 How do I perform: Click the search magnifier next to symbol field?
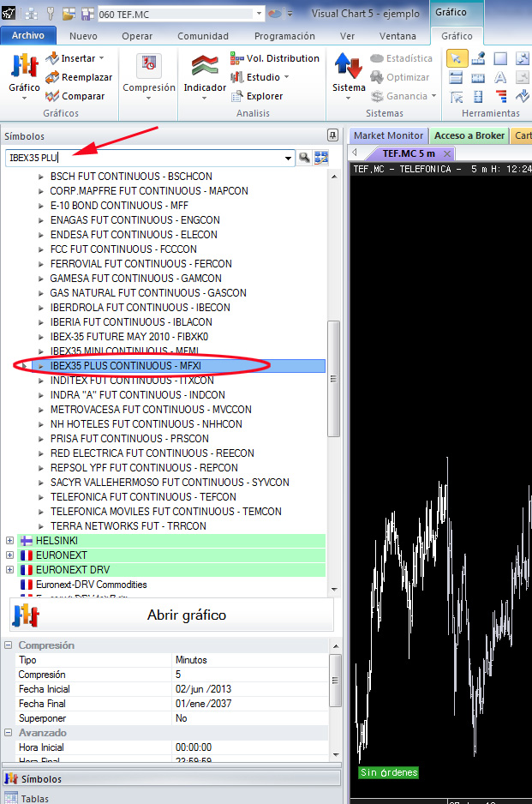point(304,158)
